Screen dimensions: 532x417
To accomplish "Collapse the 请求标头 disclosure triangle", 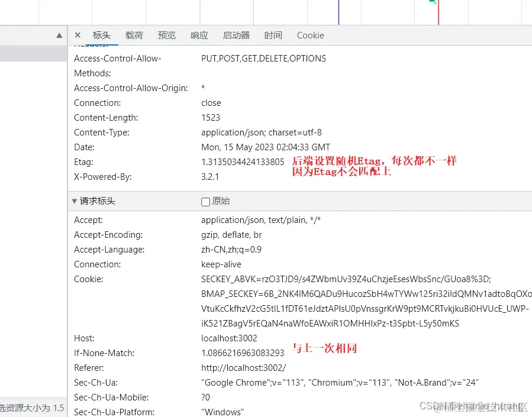I will (75, 201).
